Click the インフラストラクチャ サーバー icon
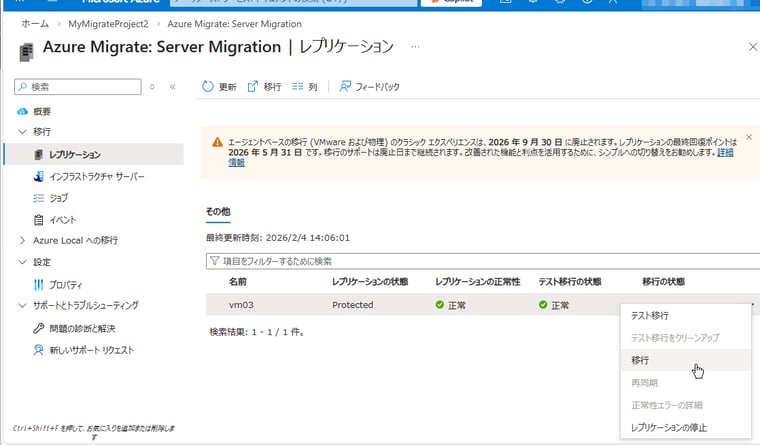 (39, 176)
